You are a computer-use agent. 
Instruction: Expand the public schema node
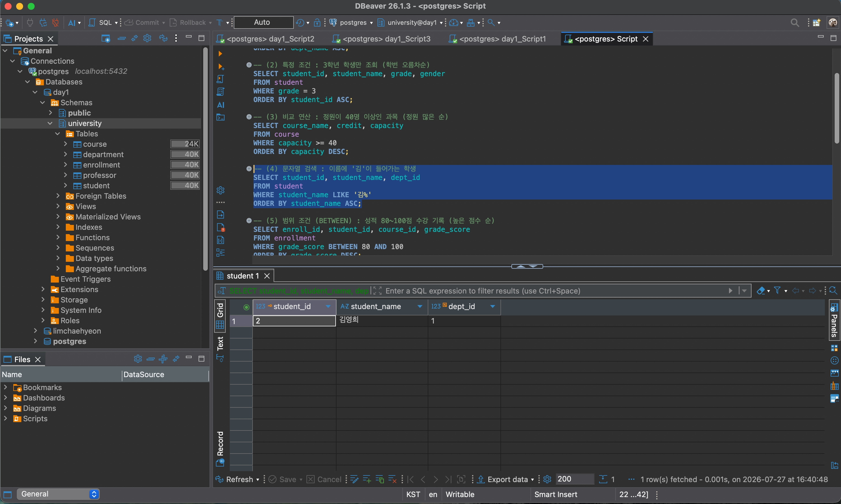point(50,113)
